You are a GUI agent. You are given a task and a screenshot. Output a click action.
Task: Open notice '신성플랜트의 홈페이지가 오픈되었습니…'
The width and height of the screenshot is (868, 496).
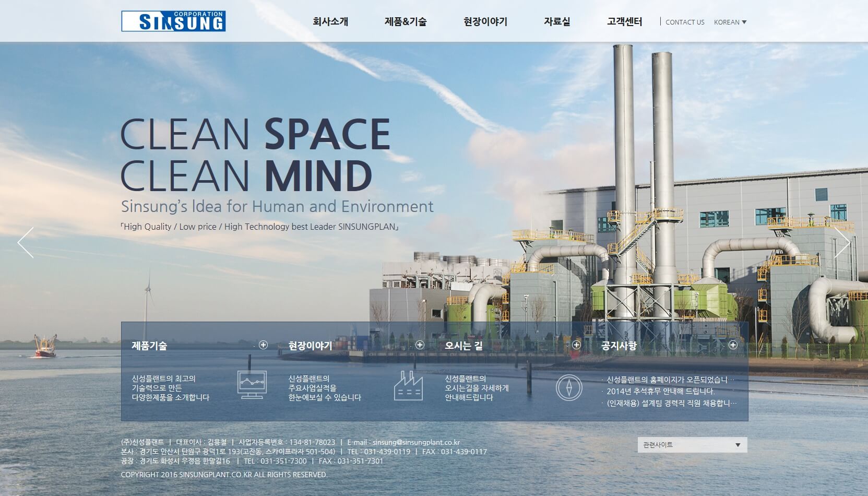pos(670,380)
